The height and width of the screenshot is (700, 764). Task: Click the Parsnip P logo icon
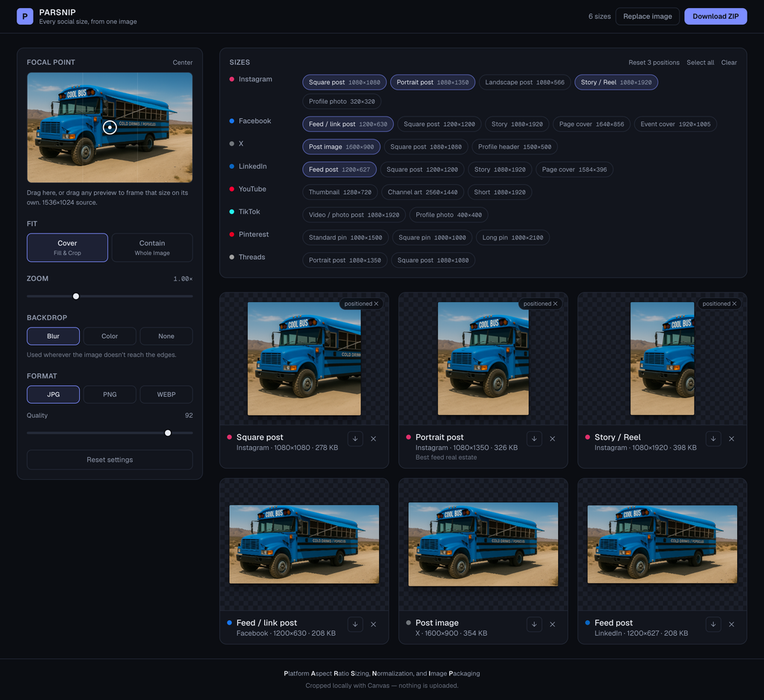point(25,16)
